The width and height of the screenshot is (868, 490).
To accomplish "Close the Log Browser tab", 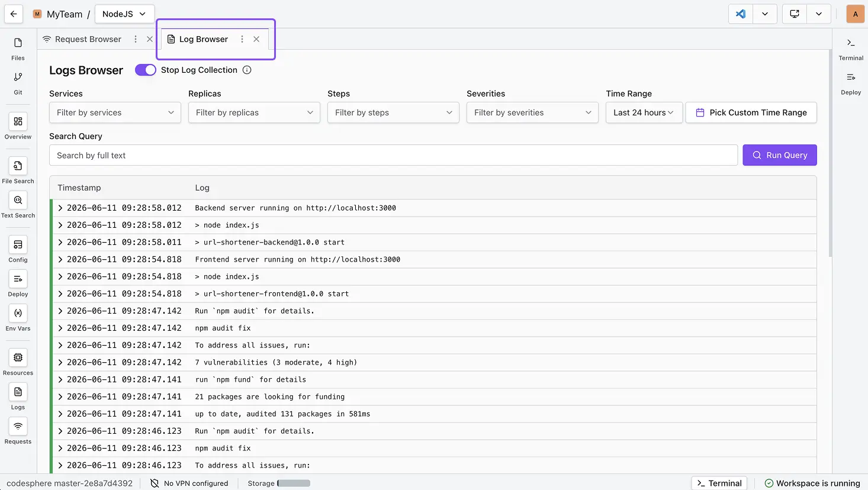I will coord(256,39).
